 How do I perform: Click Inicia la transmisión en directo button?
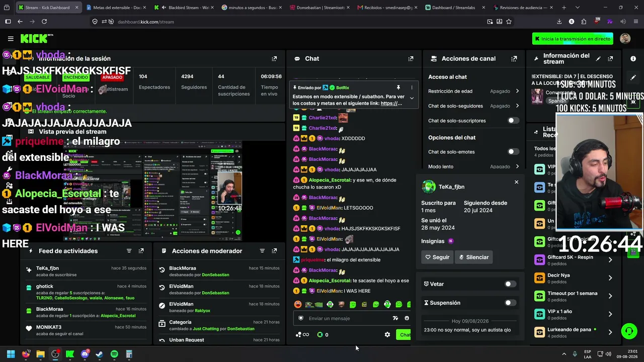coord(573,39)
